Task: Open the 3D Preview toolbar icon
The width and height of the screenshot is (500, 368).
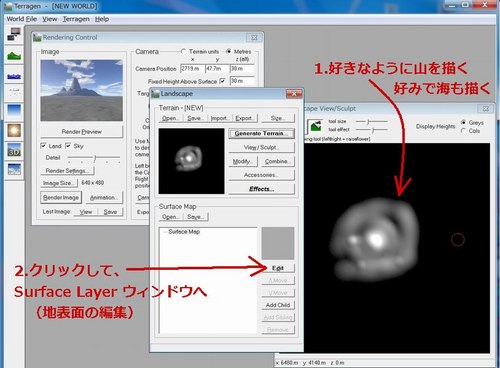Action: click(14, 150)
